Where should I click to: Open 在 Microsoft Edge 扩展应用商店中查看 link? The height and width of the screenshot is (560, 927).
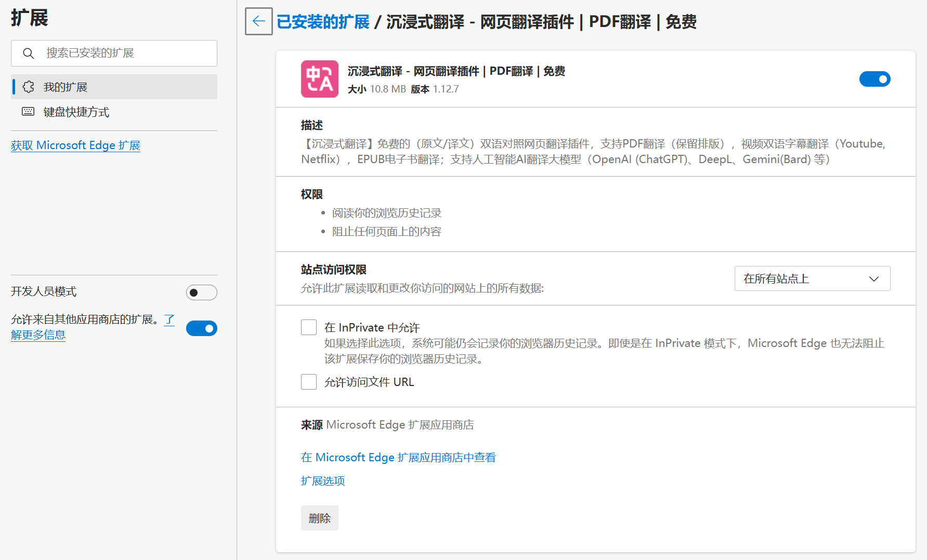coord(398,457)
